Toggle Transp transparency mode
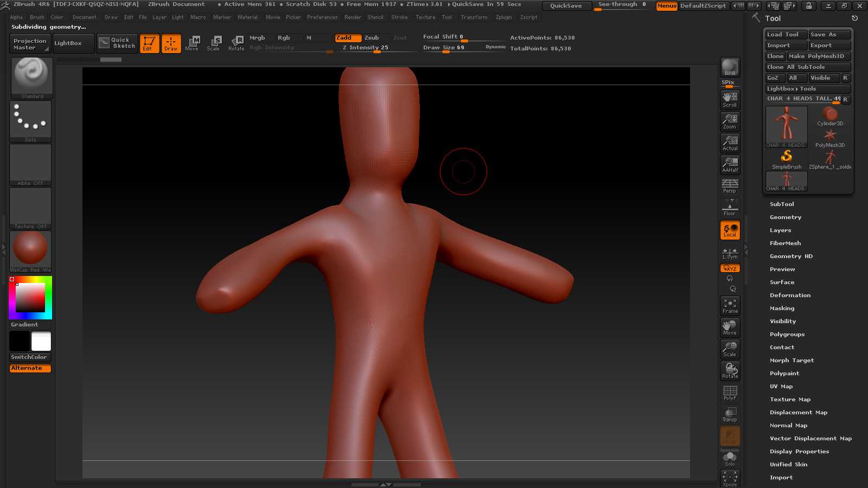This screenshot has width=868, height=488. coord(730,414)
